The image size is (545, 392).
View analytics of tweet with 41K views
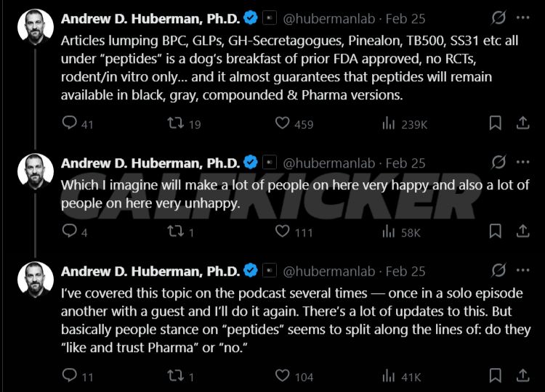(389, 376)
